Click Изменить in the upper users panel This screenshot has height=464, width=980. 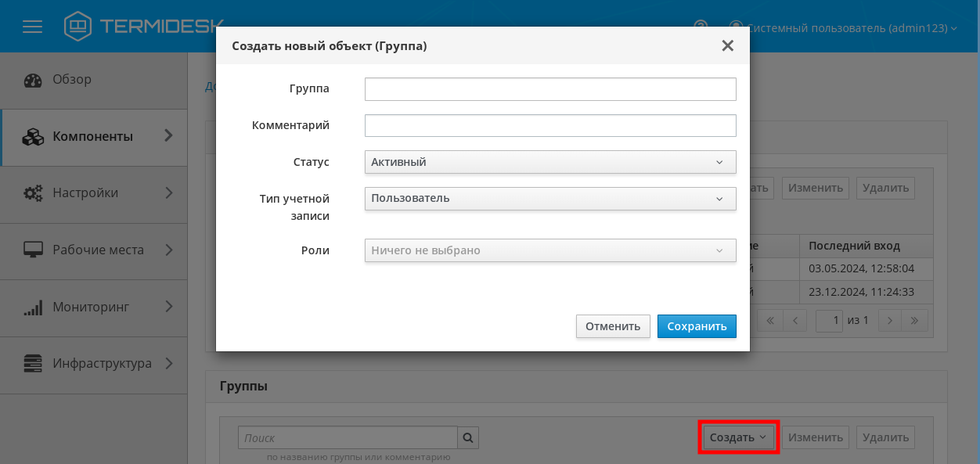(816, 188)
